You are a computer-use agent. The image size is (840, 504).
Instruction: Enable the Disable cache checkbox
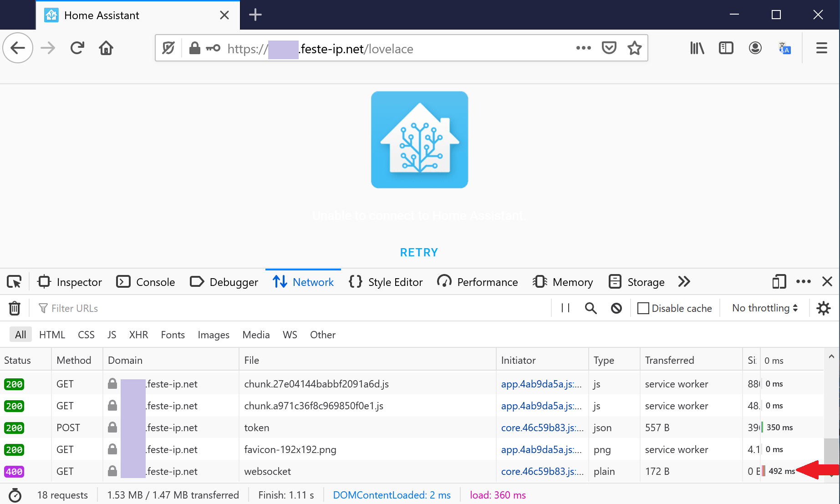click(x=643, y=308)
